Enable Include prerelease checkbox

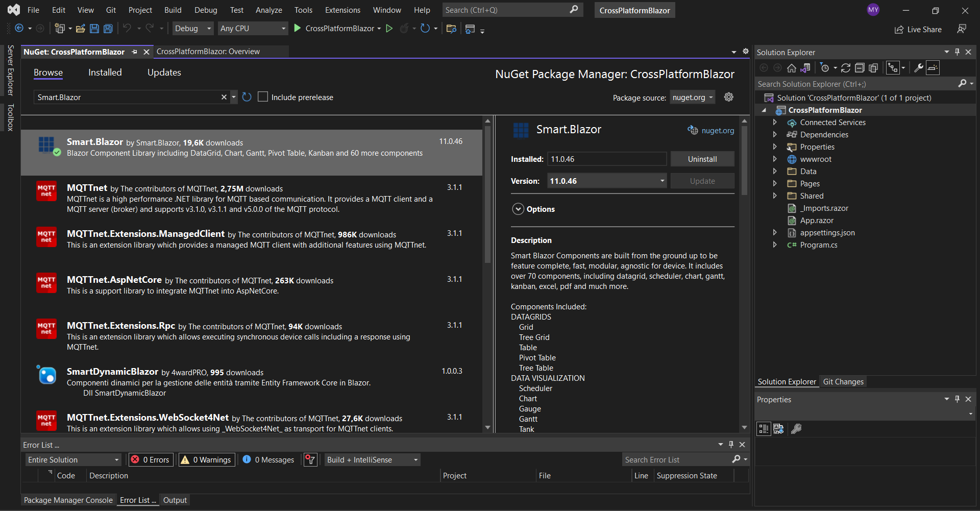(263, 97)
